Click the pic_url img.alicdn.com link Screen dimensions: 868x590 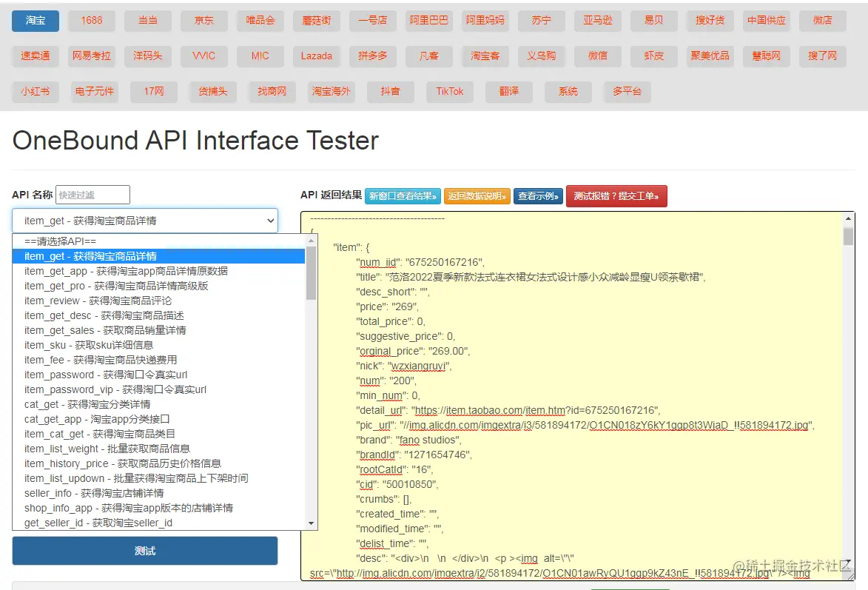tap(608, 426)
